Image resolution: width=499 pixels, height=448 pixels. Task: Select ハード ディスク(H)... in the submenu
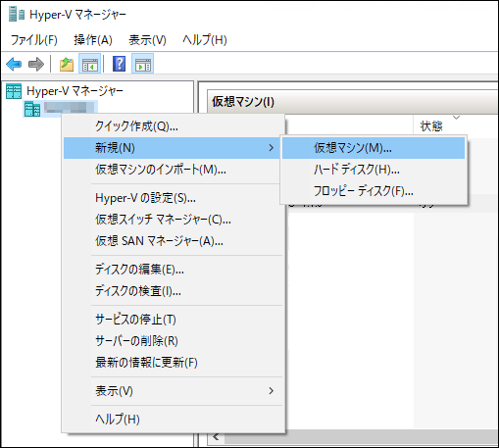374,170
